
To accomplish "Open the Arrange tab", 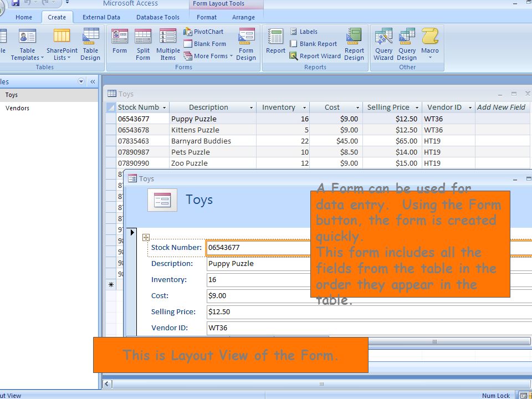I will pyautogui.click(x=243, y=17).
